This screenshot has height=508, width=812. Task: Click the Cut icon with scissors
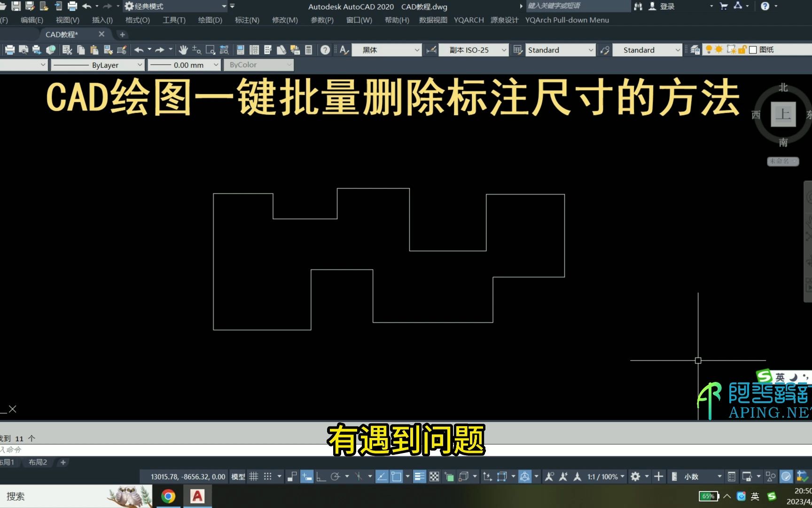(67, 50)
